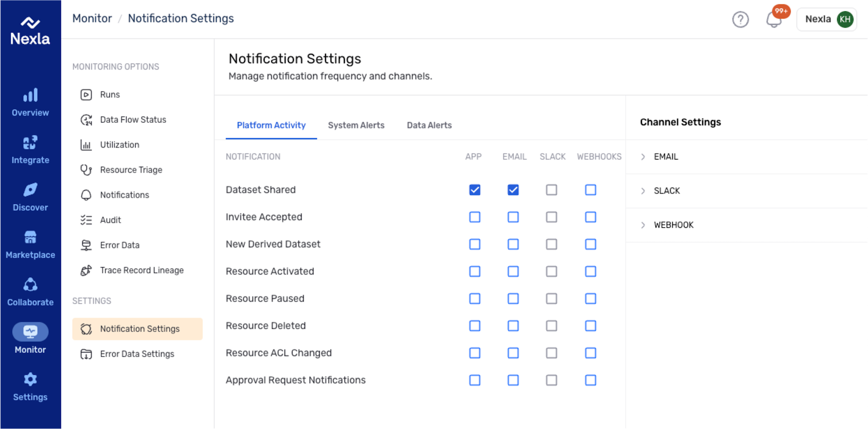Screen dimensions: 868x429
Task: Click the Notifications bell icon in menu
Action: click(86, 195)
